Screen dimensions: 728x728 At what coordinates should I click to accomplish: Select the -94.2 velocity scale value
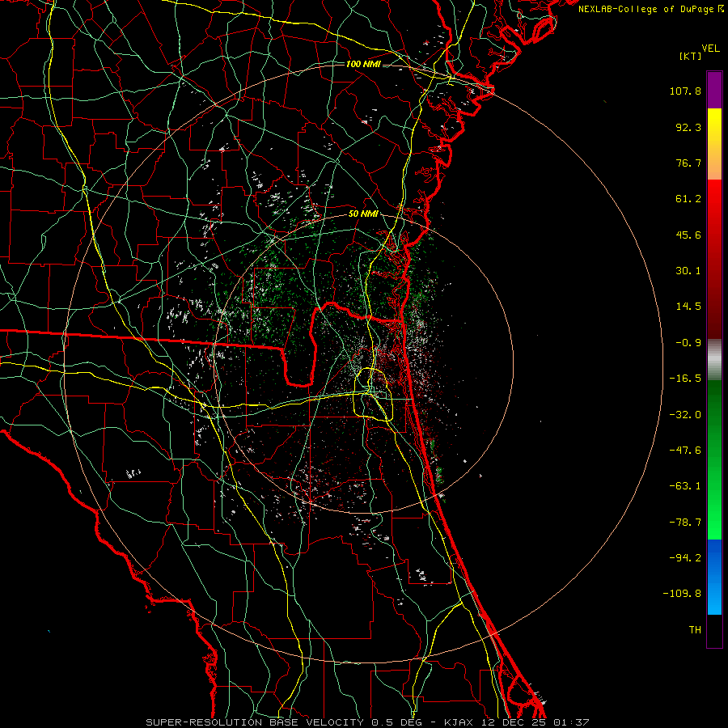click(685, 558)
